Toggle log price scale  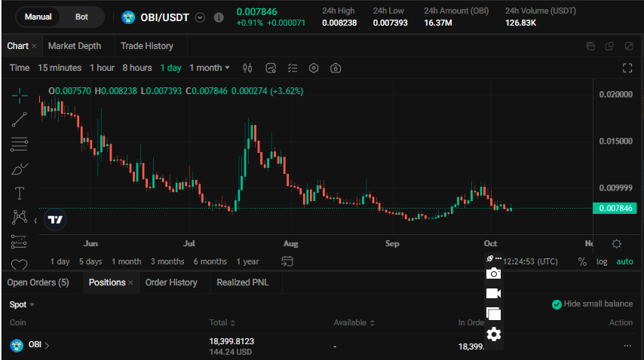coord(602,261)
